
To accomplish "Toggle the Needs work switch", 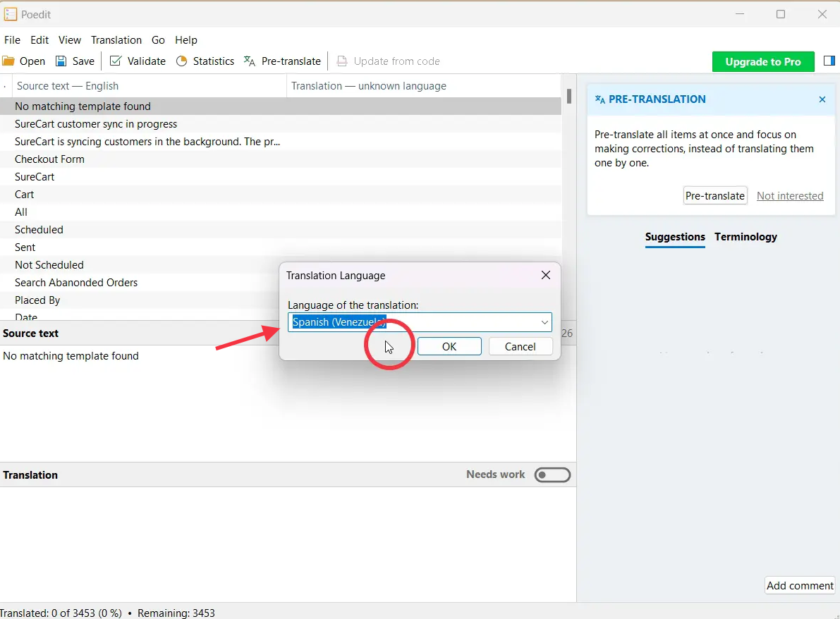I will 552,475.
